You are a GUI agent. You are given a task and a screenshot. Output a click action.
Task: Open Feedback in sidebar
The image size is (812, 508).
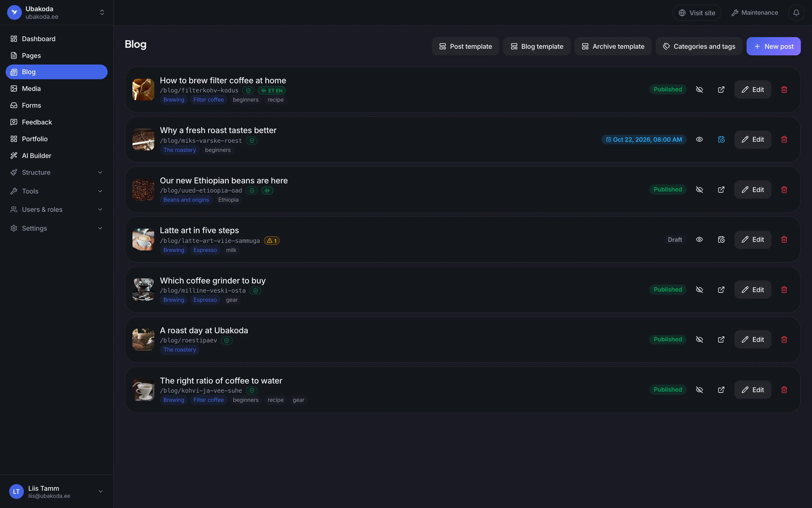56,122
